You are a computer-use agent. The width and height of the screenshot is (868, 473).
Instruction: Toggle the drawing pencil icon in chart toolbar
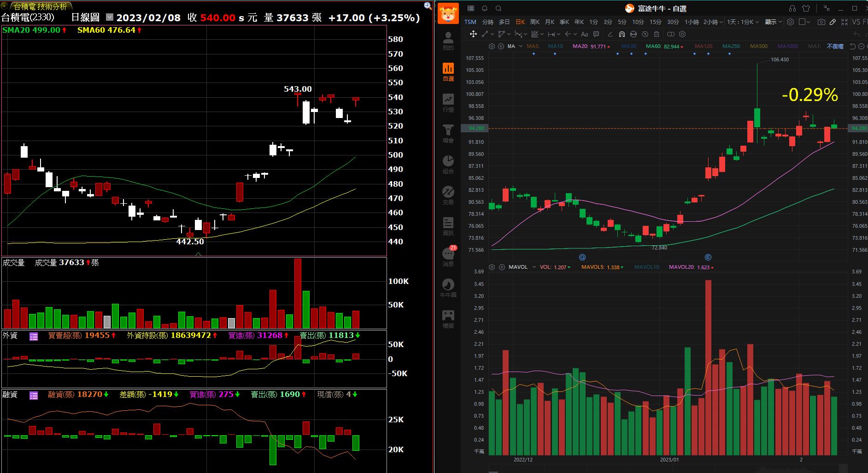(x=833, y=22)
